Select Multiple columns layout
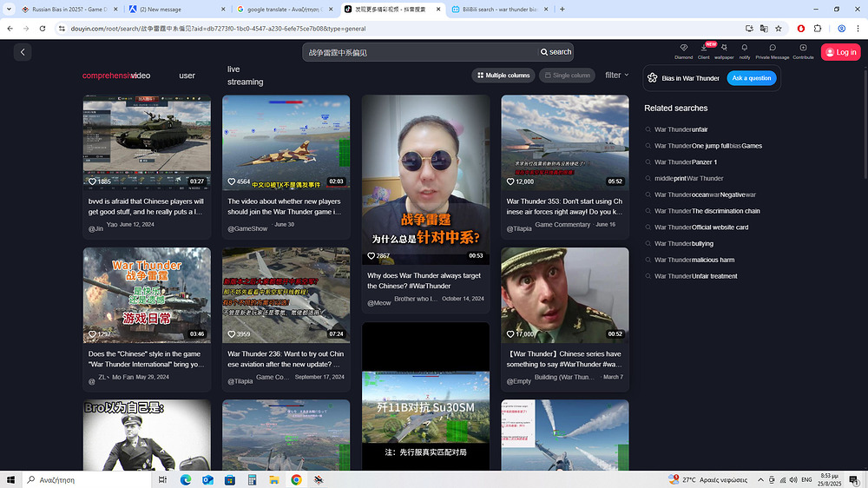This screenshot has height=488, width=868. click(x=503, y=76)
